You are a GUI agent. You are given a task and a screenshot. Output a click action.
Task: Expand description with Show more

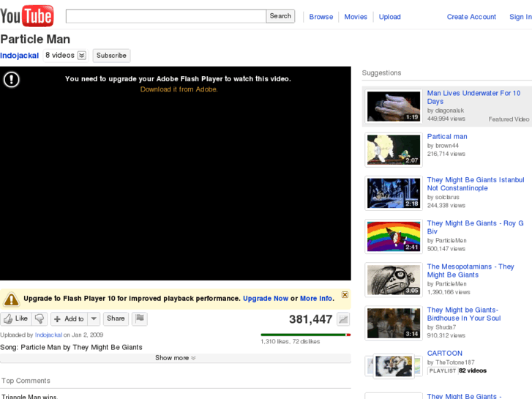tap(175, 358)
